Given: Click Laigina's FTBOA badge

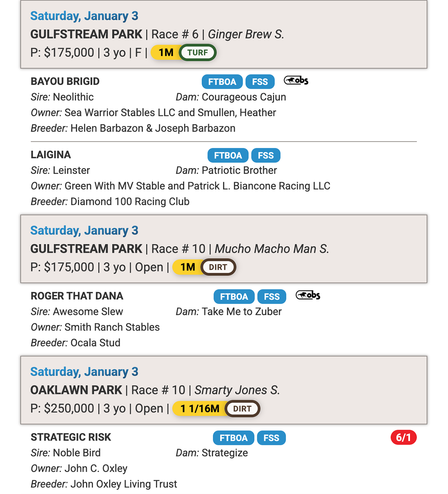Looking at the screenshot, I should [x=228, y=155].
